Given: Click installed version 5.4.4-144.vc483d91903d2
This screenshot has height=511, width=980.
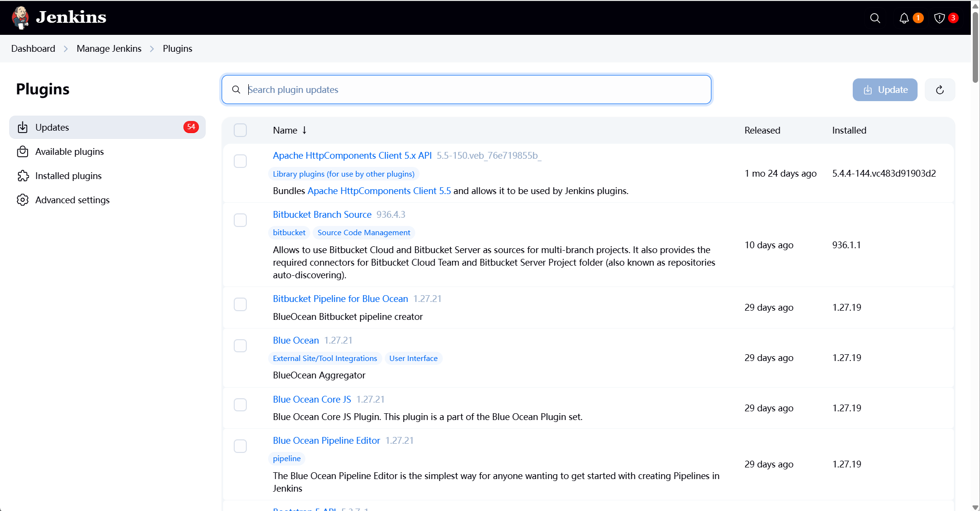Looking at the screenshot, I should 884,173.
